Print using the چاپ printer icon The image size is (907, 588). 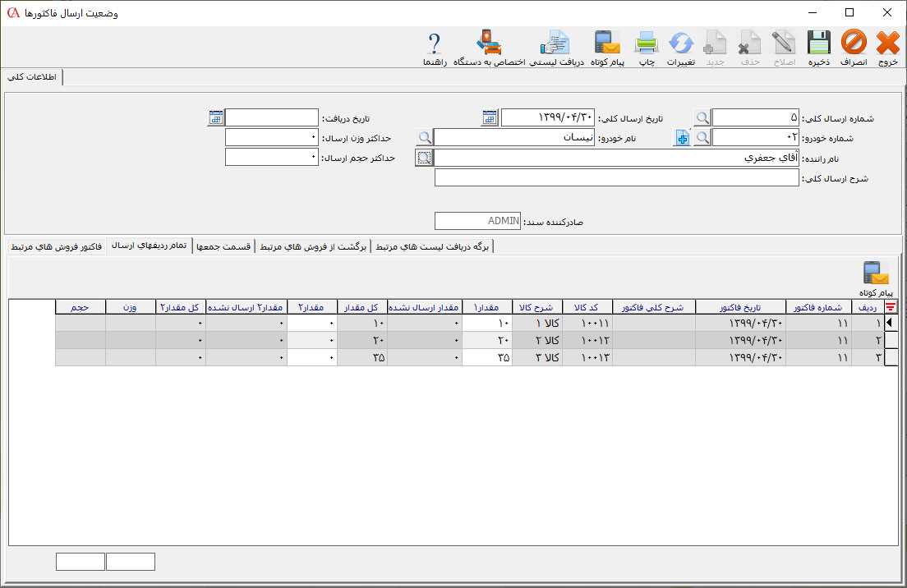(647, 47)
